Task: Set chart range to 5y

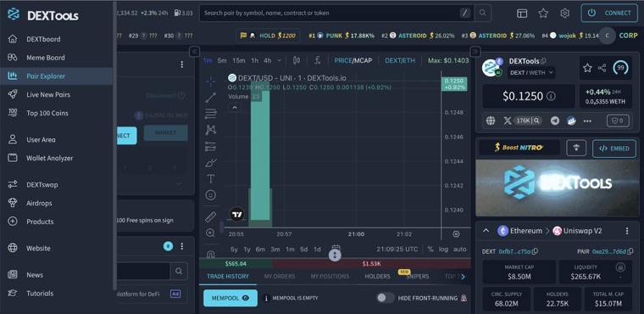Action: (x=234, y=249)
